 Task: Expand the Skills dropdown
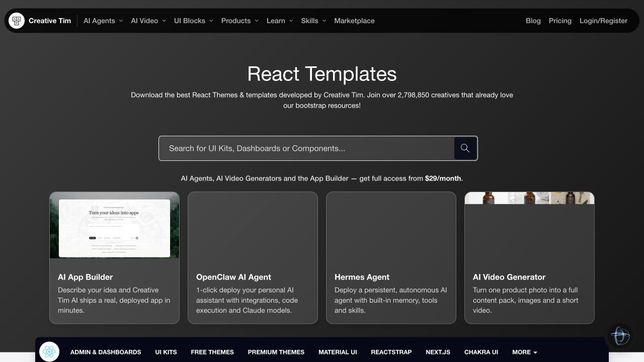[x=314, y=21]
